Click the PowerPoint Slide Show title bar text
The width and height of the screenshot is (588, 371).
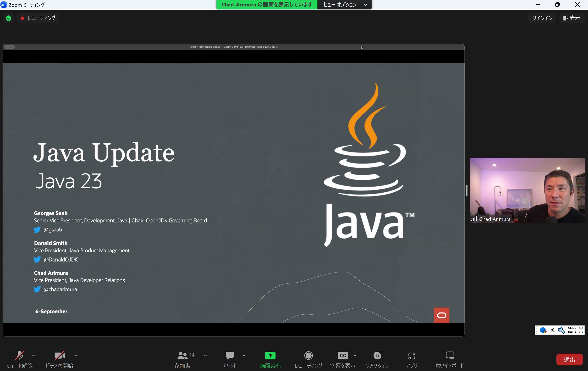coord(233,47)
